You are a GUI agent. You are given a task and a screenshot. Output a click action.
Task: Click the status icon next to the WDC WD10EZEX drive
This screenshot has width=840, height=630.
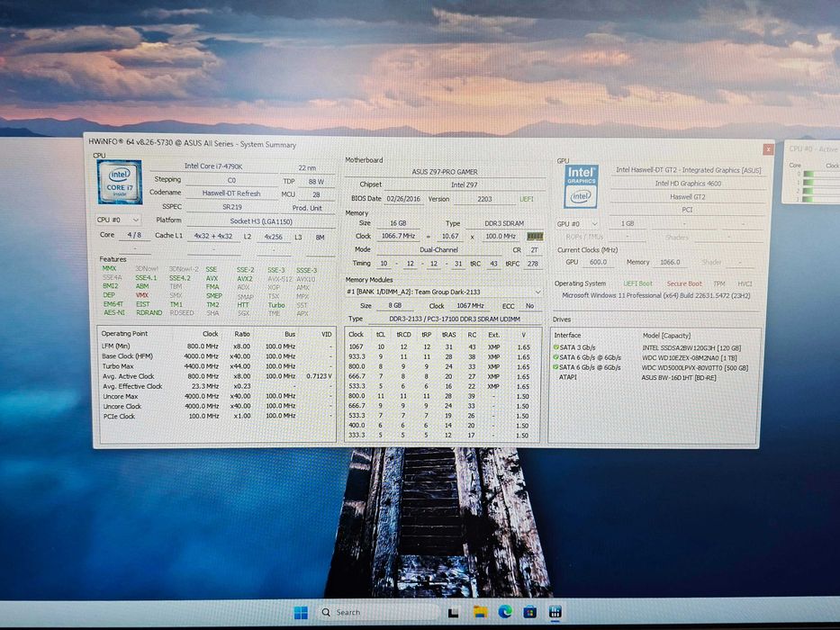[556, 357]
